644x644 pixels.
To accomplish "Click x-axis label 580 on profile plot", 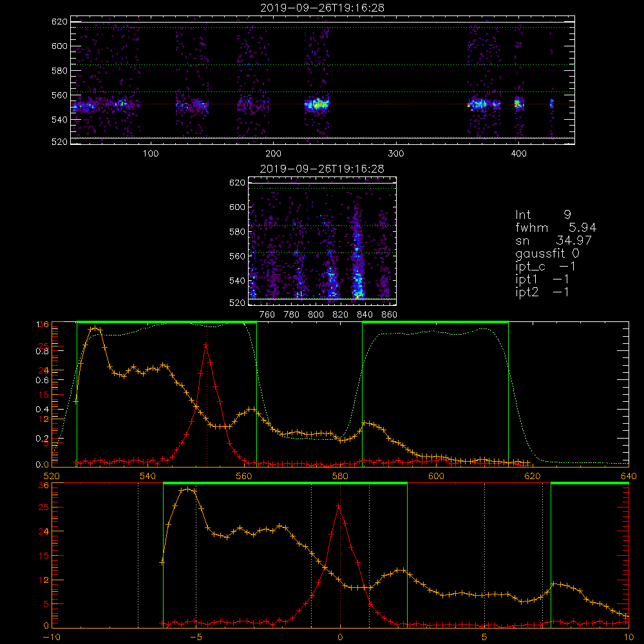I will [x=340, y=477].
